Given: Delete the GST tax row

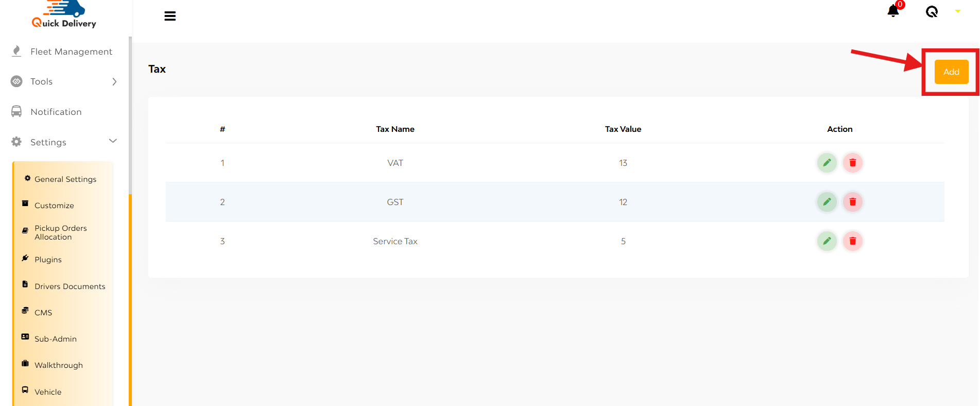Looking at the screenshot, I should click(853, 202).
